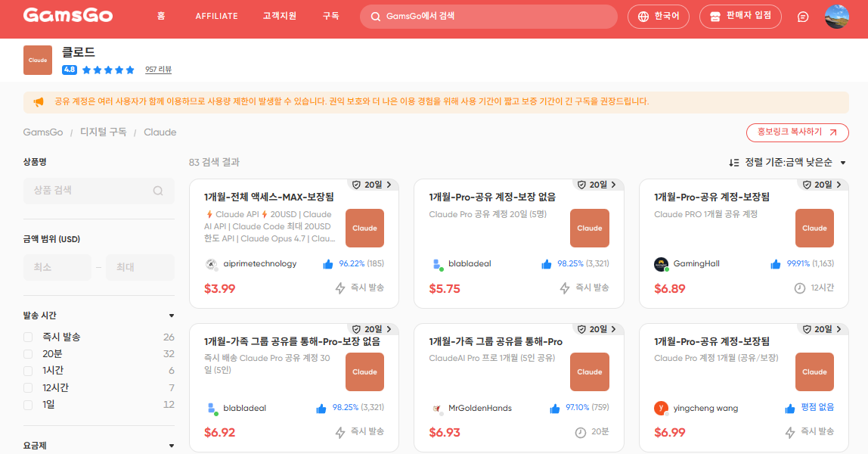Open the GamsGo logo homepage
The height and width of the screenshot is (454, 868).
68,15
